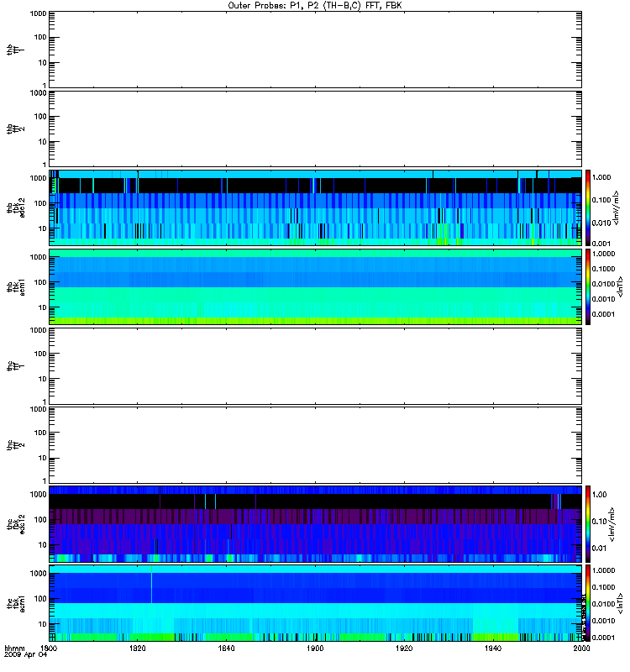Click the "hhmm" axis unit label
This screenshot has width=630, height=672.
(14, 648)
